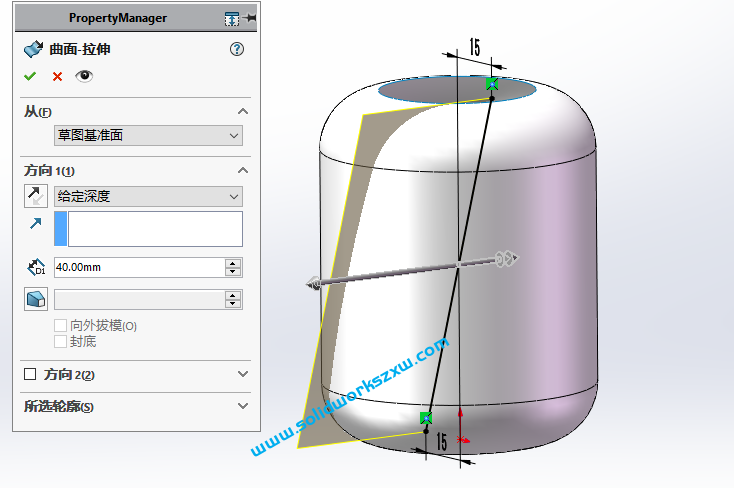Click the PropertyManager title header
This screenshot has height=488, width=734.
click(117, 18)
